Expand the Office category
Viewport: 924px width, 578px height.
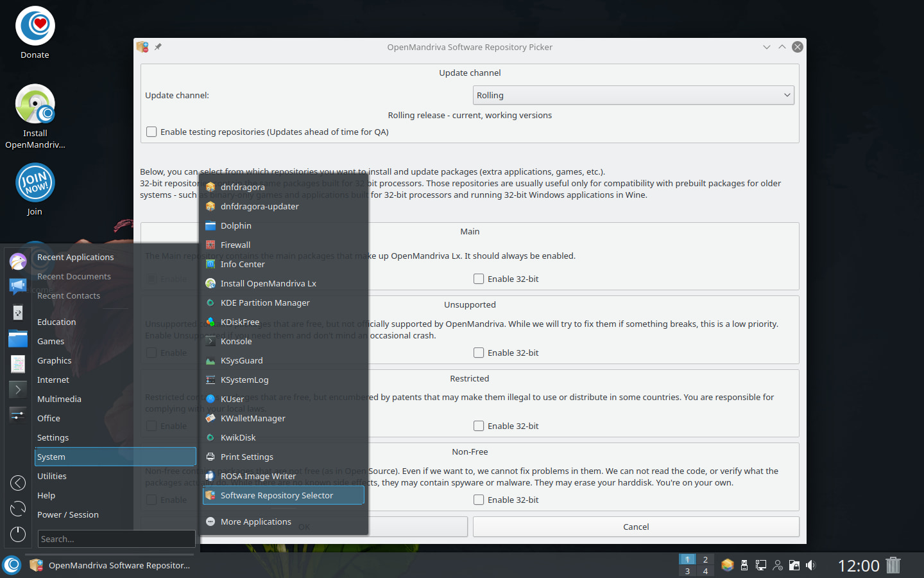(x=116, y=418)
